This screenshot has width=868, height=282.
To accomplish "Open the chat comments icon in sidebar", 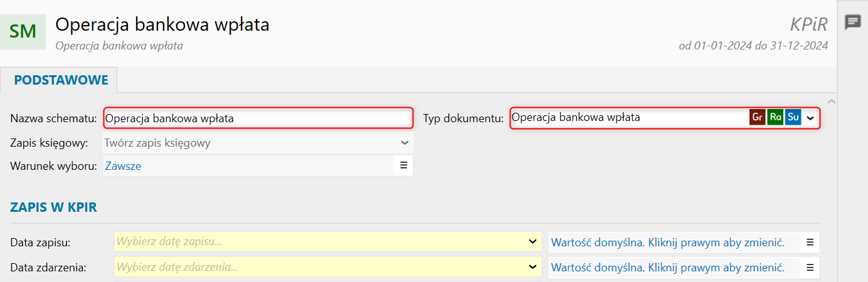I will (852, 23).
